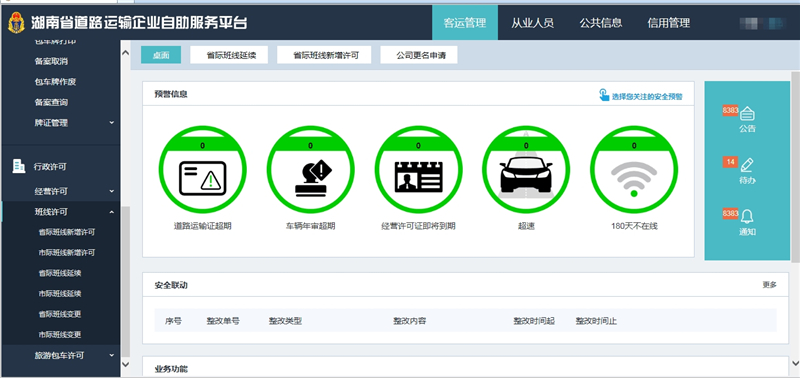Viewport: 800px width, 378px height.
Task: Click the 选择您关注的安全预警 link
Action: point(647,96)
